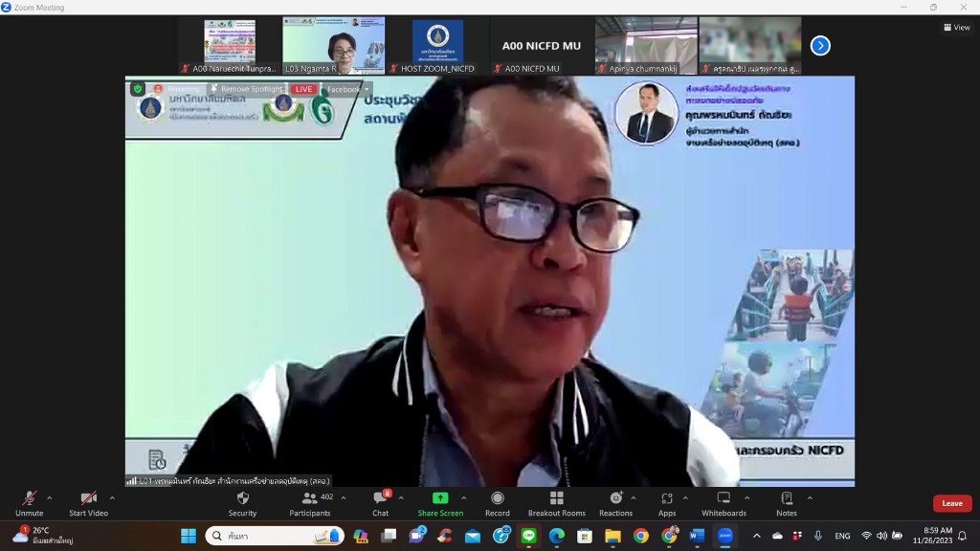Click the Recording indicator
Screen dimensions: 980x551
(177, 89)
